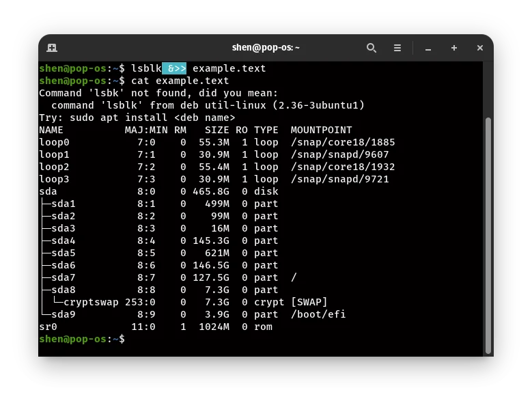Viewport: 532px width, 399px height.
Task: Click the empty shell prompt on last line
Action: [82, 339]
